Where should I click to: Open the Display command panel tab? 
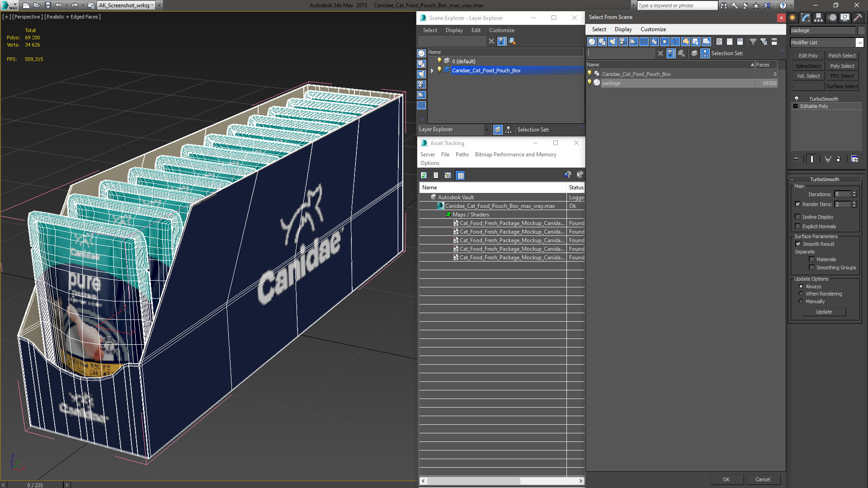tap(844, 18)
